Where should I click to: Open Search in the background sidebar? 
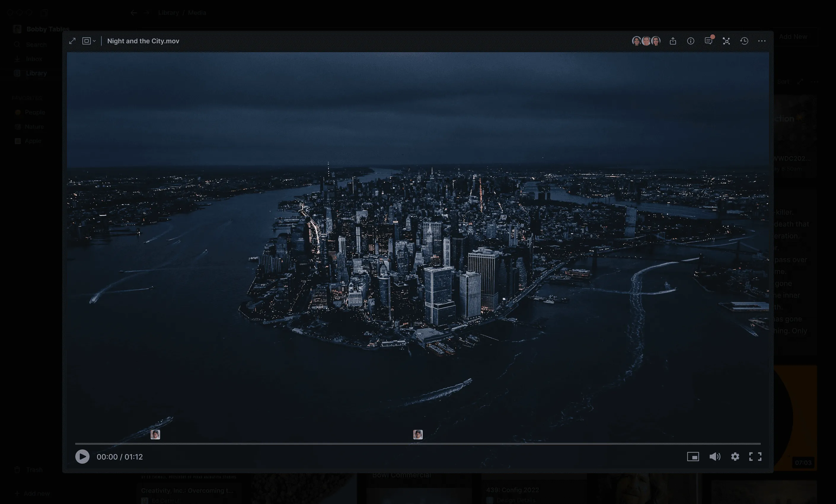click(x=30, y=44)
